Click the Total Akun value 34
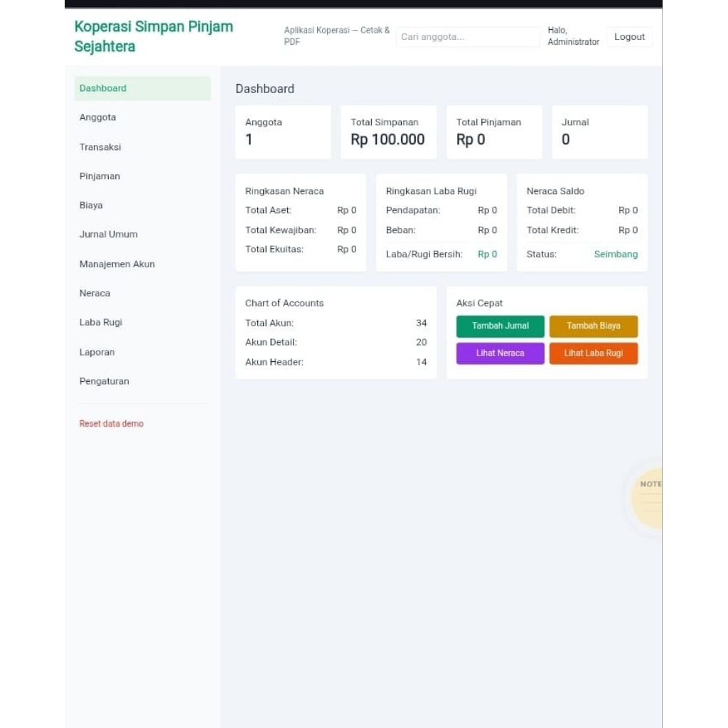The width and height of the screenshot is (728, 728). click(421, 323)
